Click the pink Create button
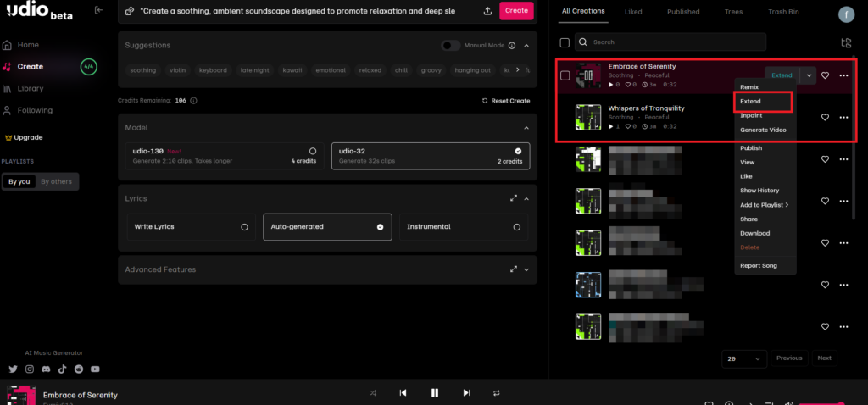Viewport: 868px width, 405px height. point(516,11)
